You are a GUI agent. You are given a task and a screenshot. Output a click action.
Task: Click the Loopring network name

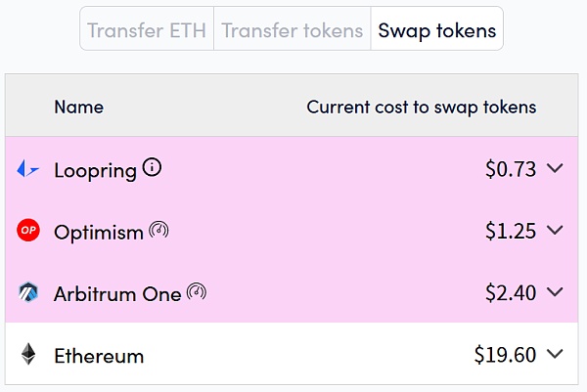pyautogui.click(x=95, y=170)
